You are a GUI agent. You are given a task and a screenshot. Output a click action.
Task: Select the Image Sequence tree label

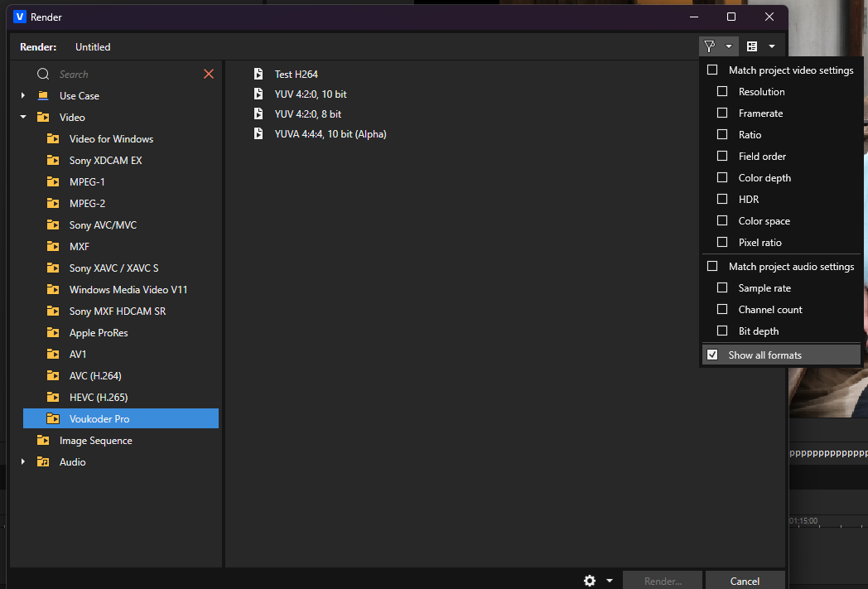pos(96,441)
